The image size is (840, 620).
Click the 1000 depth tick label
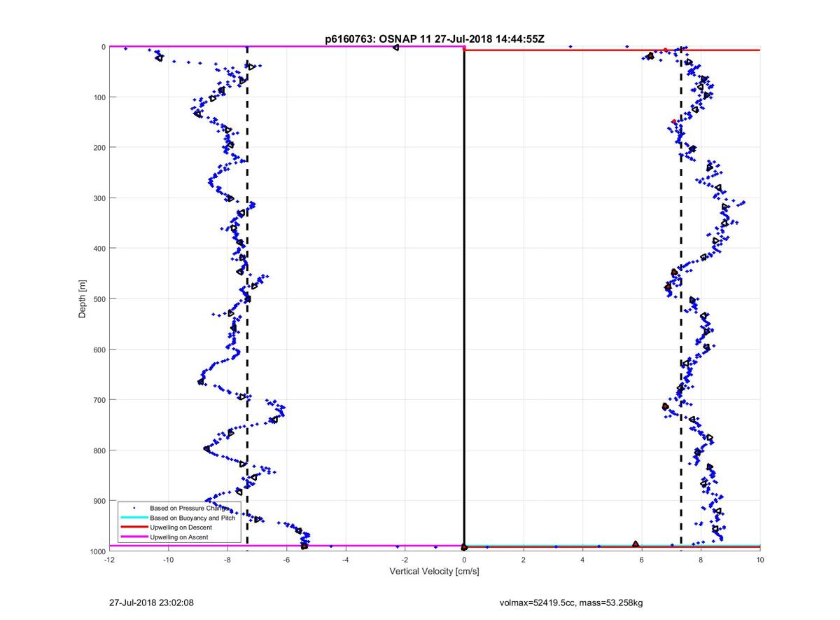tap(96, 551)
